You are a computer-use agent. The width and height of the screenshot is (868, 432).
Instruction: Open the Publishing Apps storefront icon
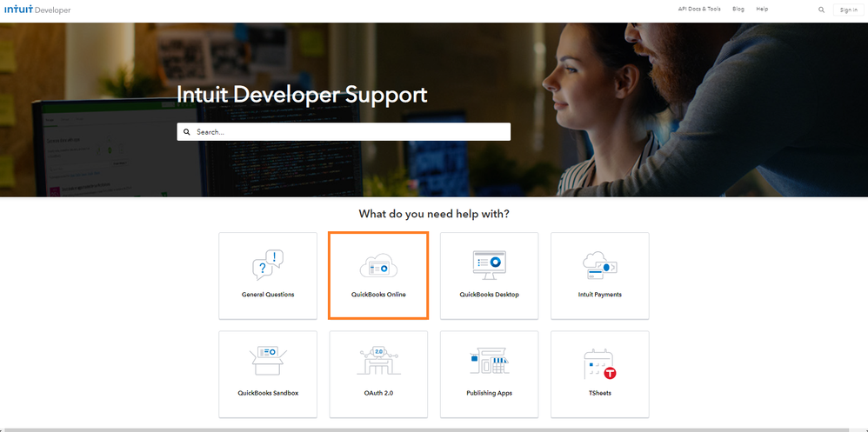490,362
